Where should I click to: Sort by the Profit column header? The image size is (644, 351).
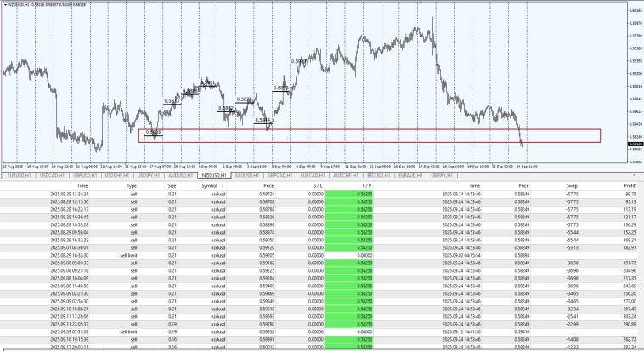608,186
